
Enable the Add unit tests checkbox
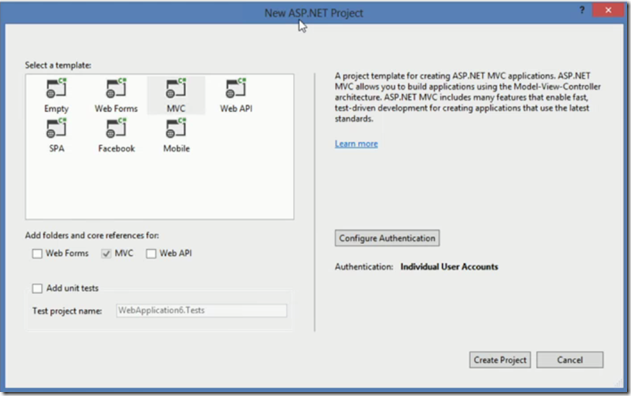[x=37, y=288]
